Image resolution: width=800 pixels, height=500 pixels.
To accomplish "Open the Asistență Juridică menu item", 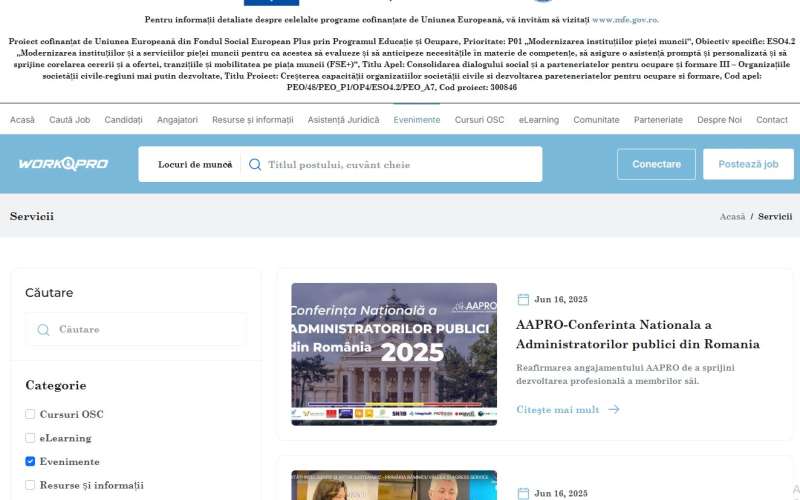I will 343,120.
